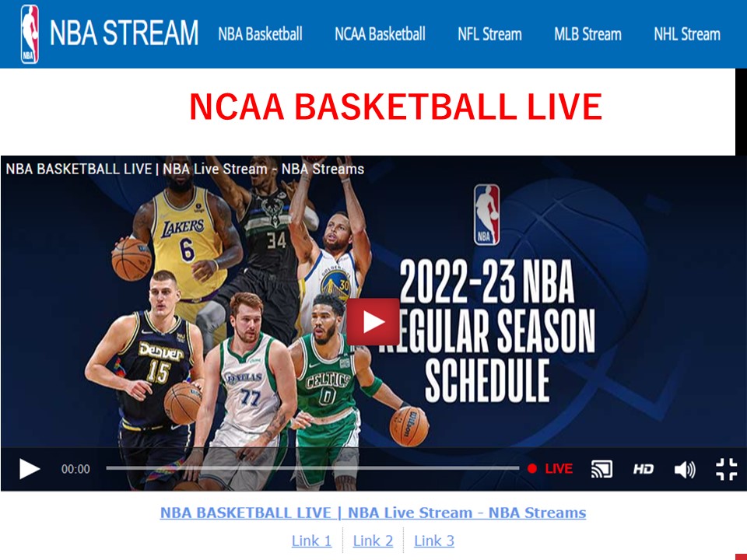Viewport: 747px width, 560px height.
Task: Switch to the NHL Stream page
Action: pyautogui.click(x=686, y=34)
